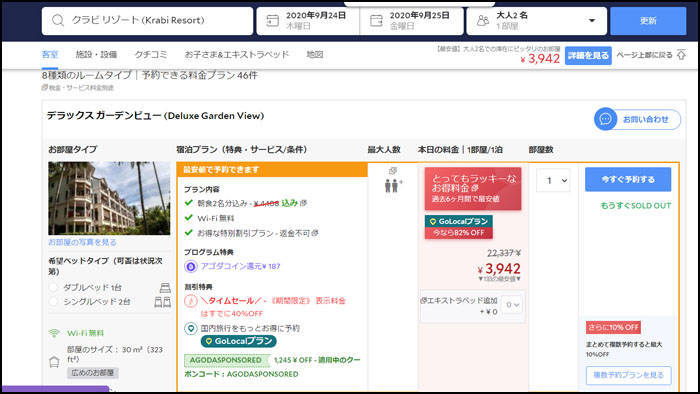
Task: Click info icon beside non-refundable plan
Action: [315, 233]
